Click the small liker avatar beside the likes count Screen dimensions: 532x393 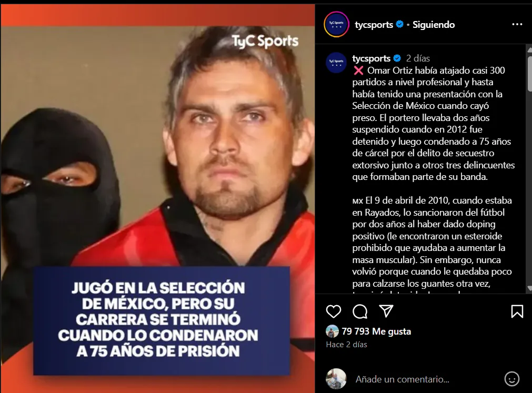click(332, 331)
